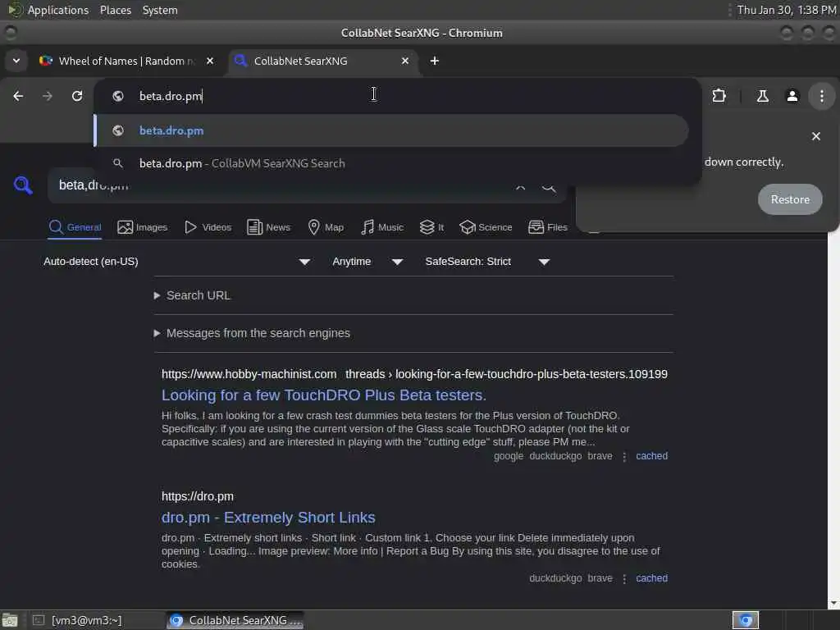Choose the beta.dro.pm URL suggestion
The height and width of the screenshot is (630, 840).
point(391,130)
